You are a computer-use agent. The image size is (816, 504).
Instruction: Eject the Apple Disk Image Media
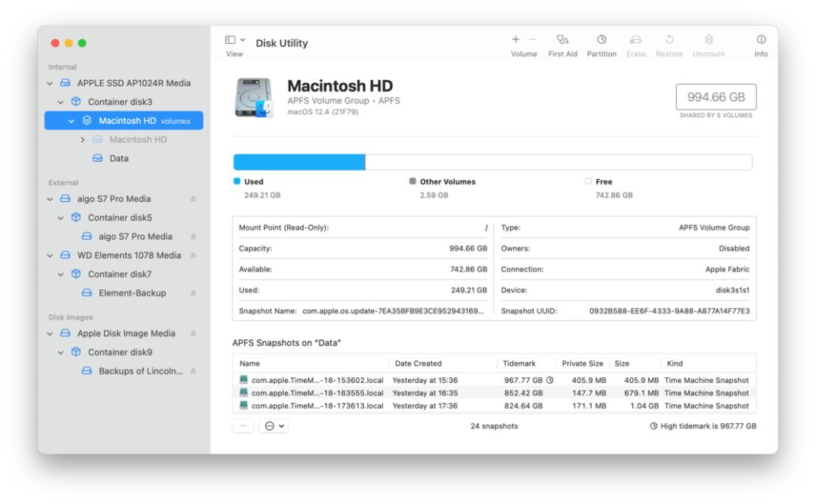[x=193, y=334]
